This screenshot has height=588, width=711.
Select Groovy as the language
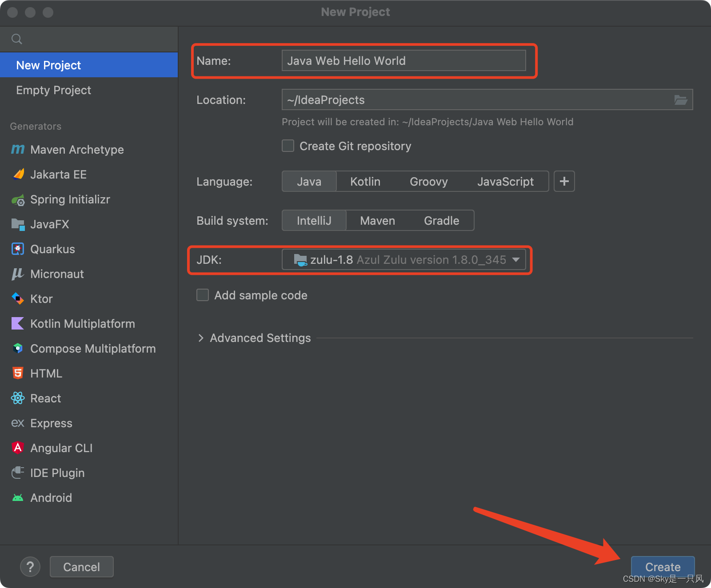tap(429, 181)
